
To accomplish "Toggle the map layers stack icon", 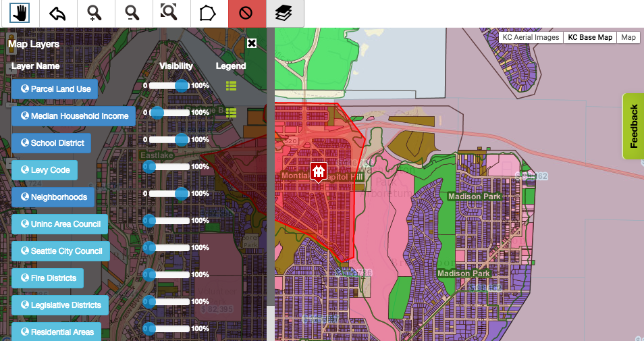I will (285, 14).
